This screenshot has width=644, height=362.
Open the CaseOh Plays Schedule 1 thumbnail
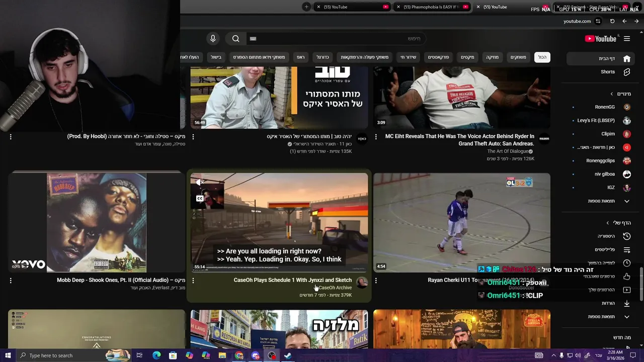tap(279, 223)
